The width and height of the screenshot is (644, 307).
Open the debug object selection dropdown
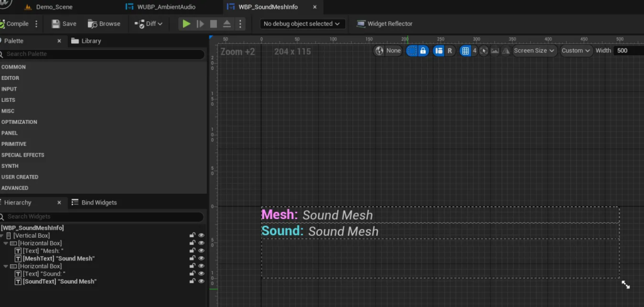point(303,24)
